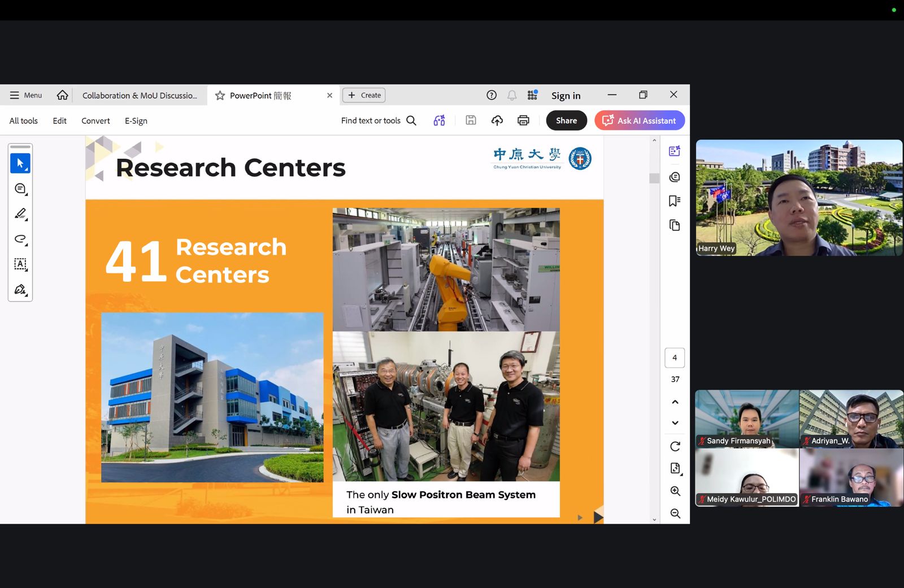
Task: Open the notifications bell
Action: coord(512,95)
